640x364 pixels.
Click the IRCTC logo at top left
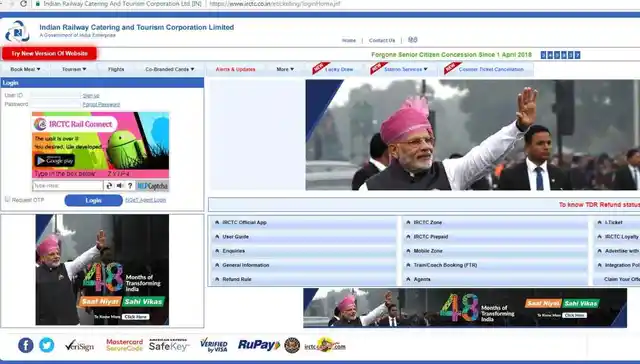(17, 32)
